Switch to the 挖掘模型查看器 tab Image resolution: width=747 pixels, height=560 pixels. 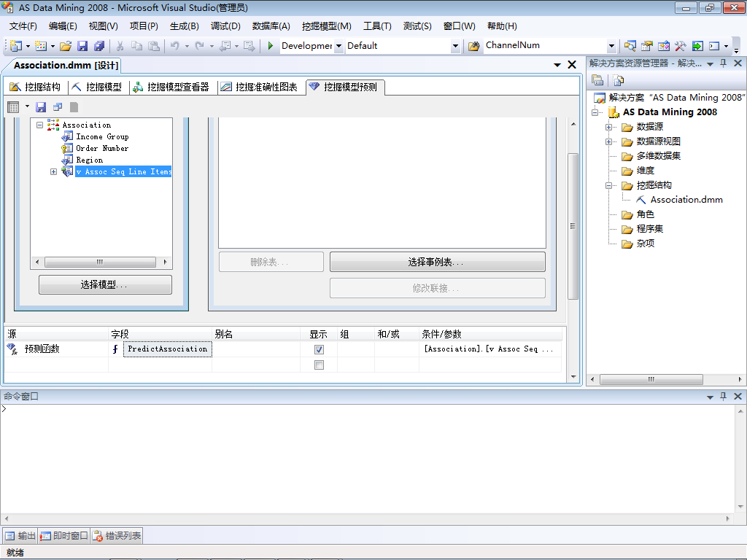(171, 87)
